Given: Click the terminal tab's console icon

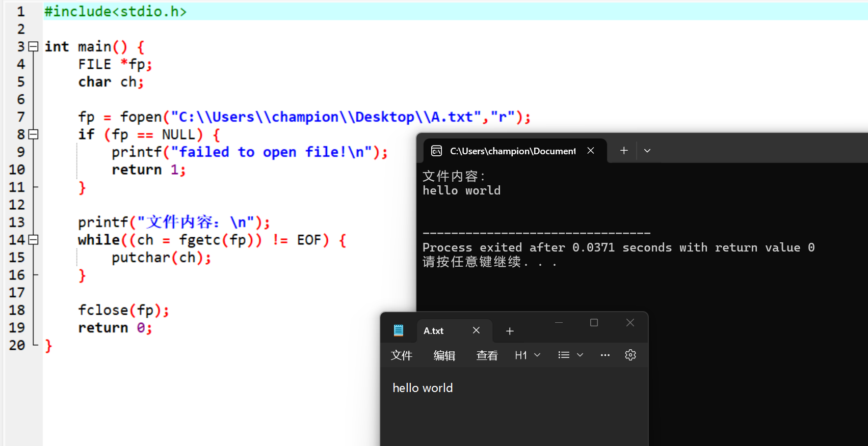Looking at the screenshot, I should (436, 151).
